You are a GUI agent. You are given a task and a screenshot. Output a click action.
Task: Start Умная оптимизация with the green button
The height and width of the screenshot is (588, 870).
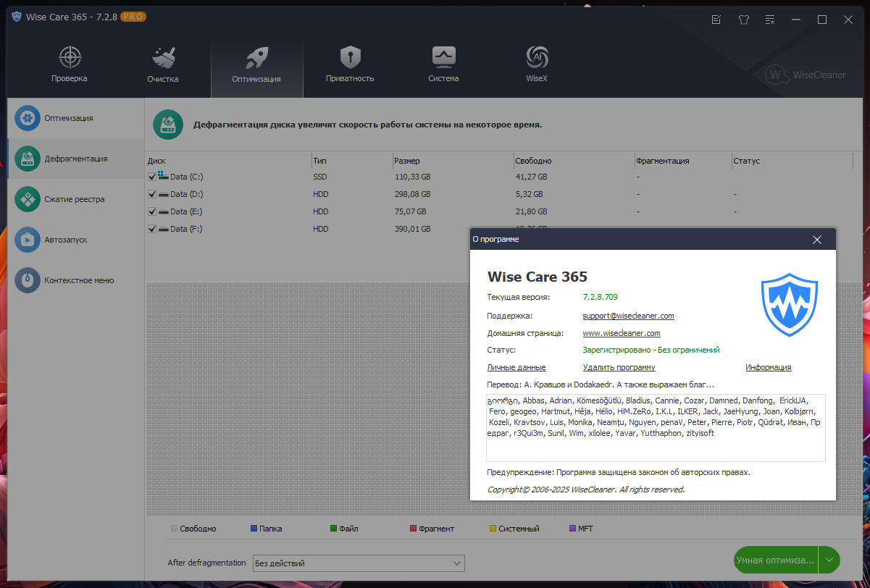775,560
